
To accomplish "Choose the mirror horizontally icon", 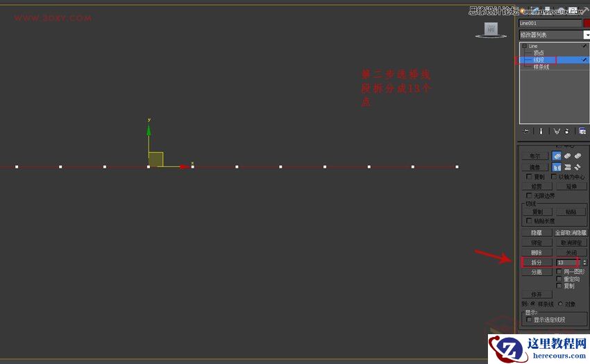I will click(557, 167).
